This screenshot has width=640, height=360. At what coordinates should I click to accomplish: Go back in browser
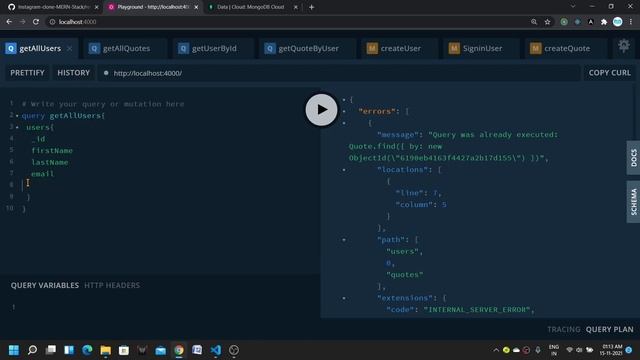pos(9,22)
